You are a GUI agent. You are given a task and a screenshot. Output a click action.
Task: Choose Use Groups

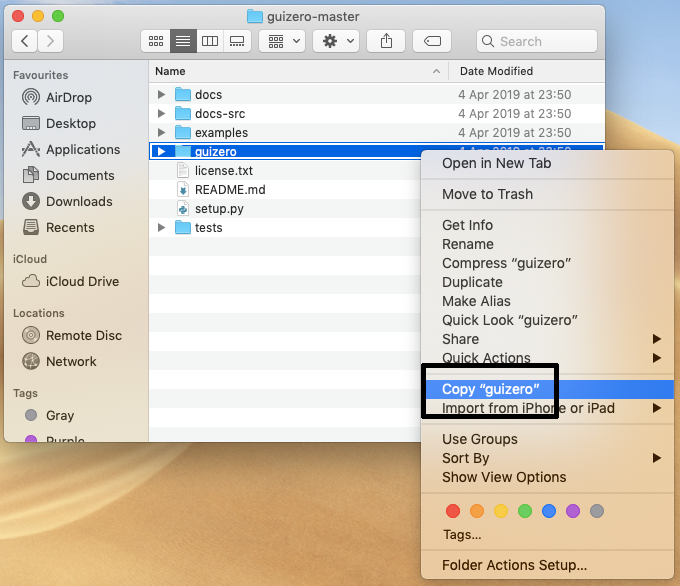[x=547, y=439]
